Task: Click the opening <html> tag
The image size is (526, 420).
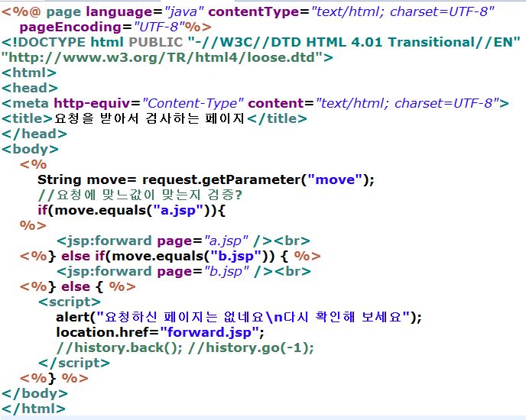Action: (29, 73)
